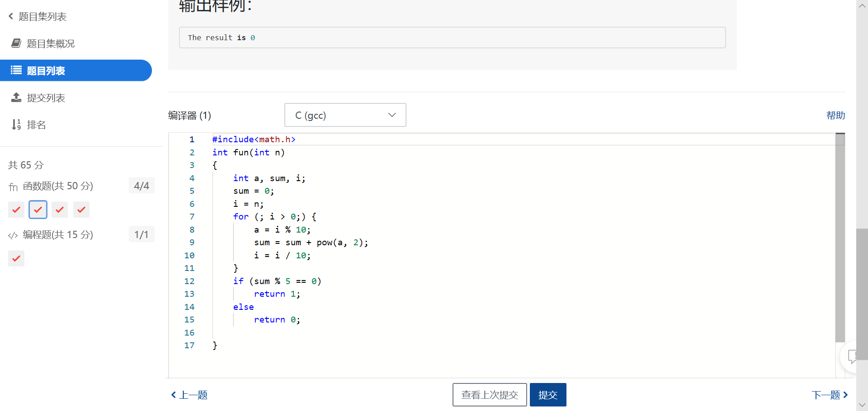
Task: Click the 帮助 help link
Action: click(835, 116)
